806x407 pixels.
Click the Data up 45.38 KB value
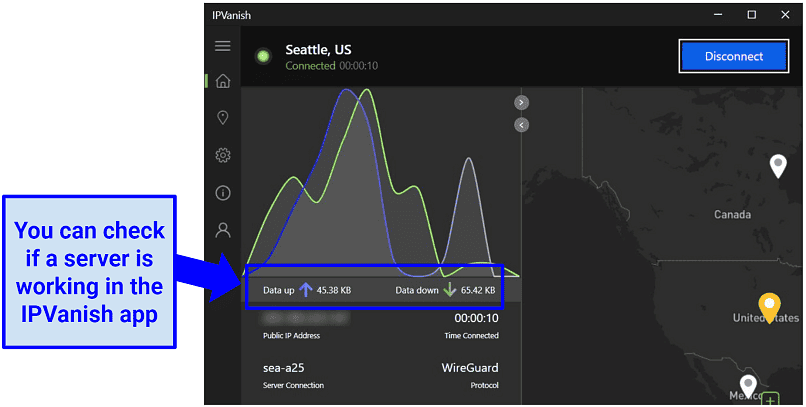tap(334, 290)
